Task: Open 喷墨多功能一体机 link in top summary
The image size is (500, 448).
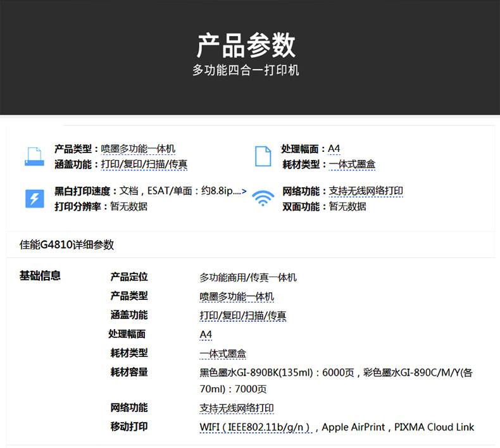Action: pos(138,149)
